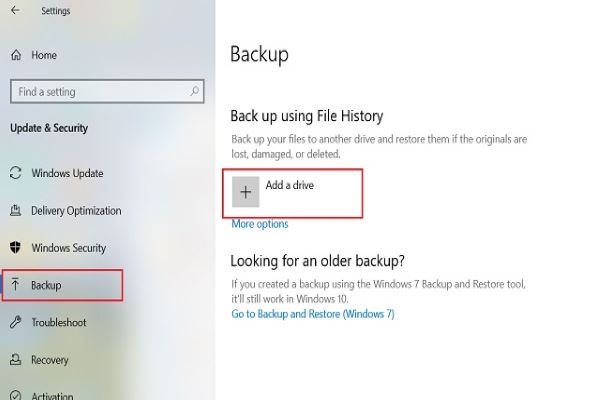Click the Troubleshoot wrench icon
Viewport: 600px width, 400px height.
(15, 322)
